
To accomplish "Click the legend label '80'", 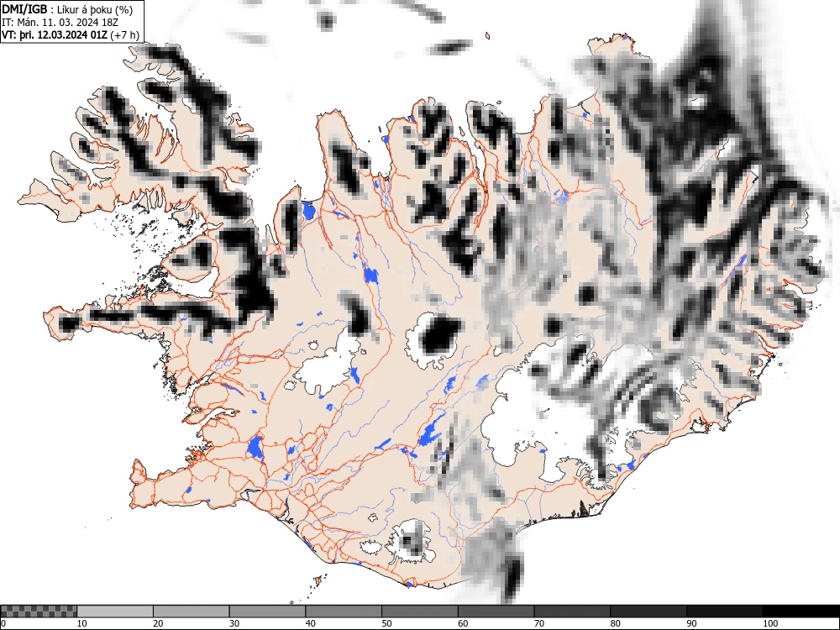I will click(x=615, y=623).
